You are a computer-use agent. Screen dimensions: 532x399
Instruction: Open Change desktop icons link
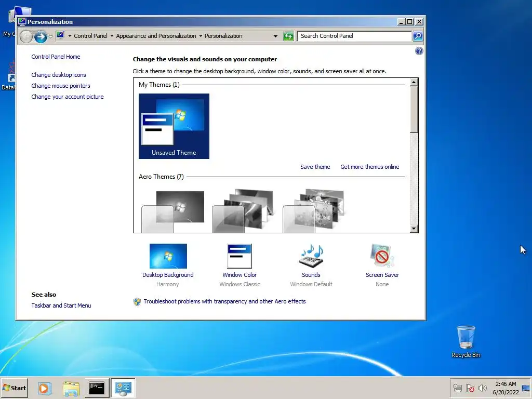pyautogui.click(x=59, y=75)
